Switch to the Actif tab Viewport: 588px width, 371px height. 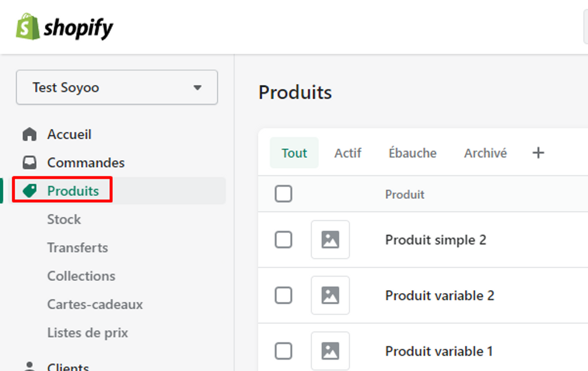click(x=348, y=153)
